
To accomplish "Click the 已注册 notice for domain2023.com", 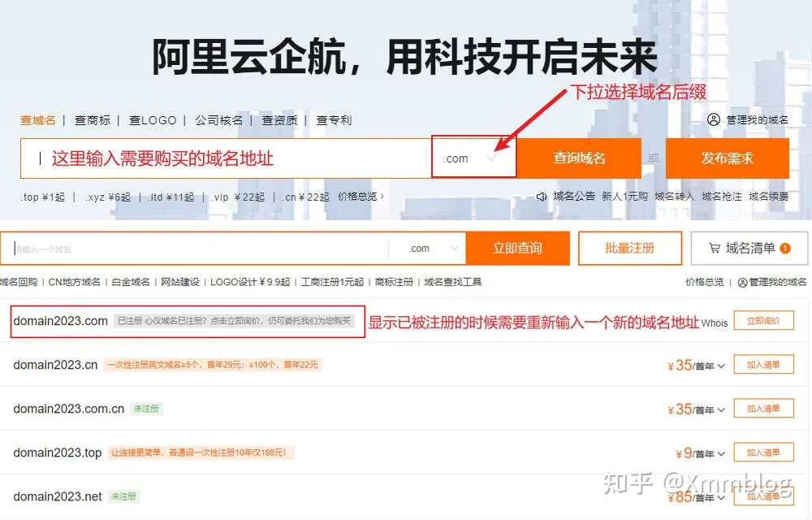I will pos(234,321).
